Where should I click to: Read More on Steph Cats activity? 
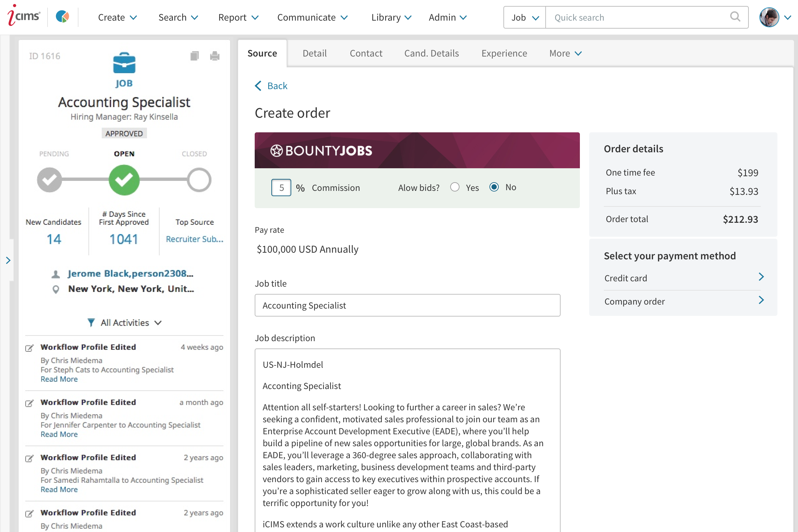coord(59,379)
